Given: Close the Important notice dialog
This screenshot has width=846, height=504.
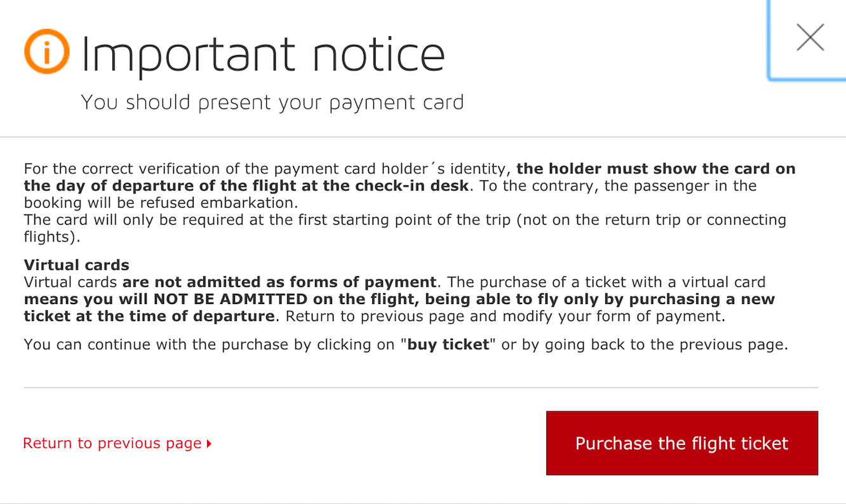Looking at the screenshot, I should coord(810,38).
